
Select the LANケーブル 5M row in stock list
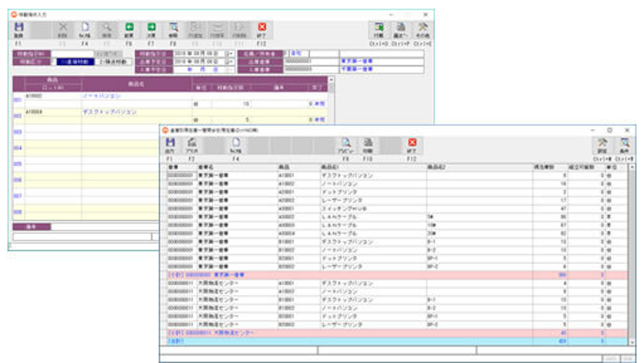(x=396, y=216)
